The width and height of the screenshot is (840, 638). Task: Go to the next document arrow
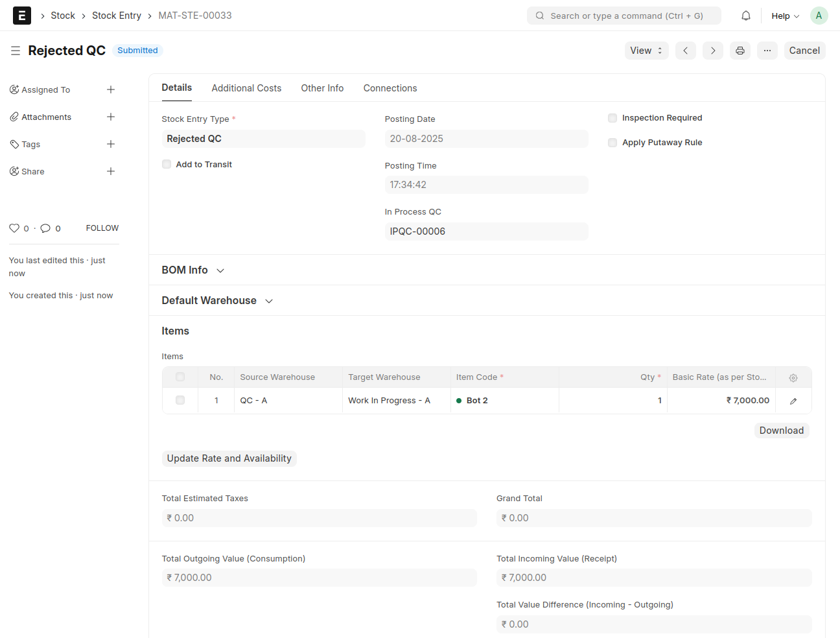pyautogui.click(x=712, y=51)
